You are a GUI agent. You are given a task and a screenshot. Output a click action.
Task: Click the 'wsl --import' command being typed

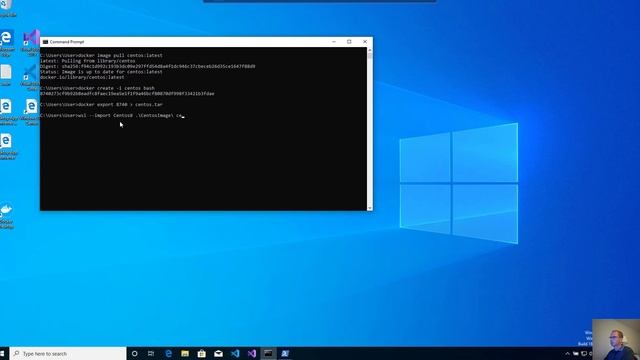(x=111, y=116)
